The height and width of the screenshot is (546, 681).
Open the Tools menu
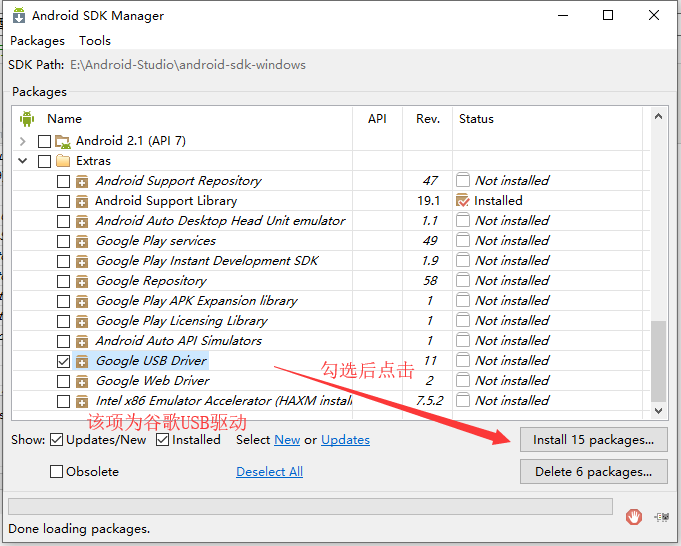click(95, 41)
